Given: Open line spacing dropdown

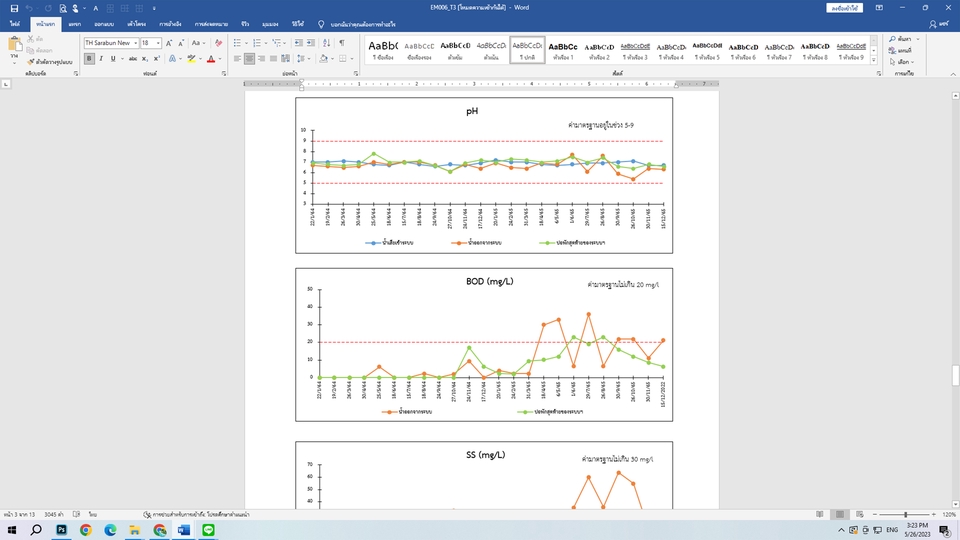Looking at the screenshot, I should pyautogui.click(x=301, y=59).
